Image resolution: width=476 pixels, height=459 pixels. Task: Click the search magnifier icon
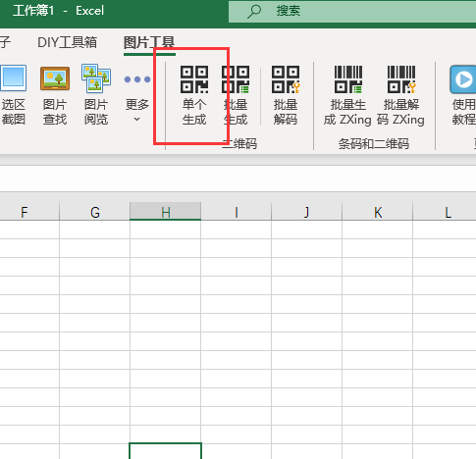point(254,11)
